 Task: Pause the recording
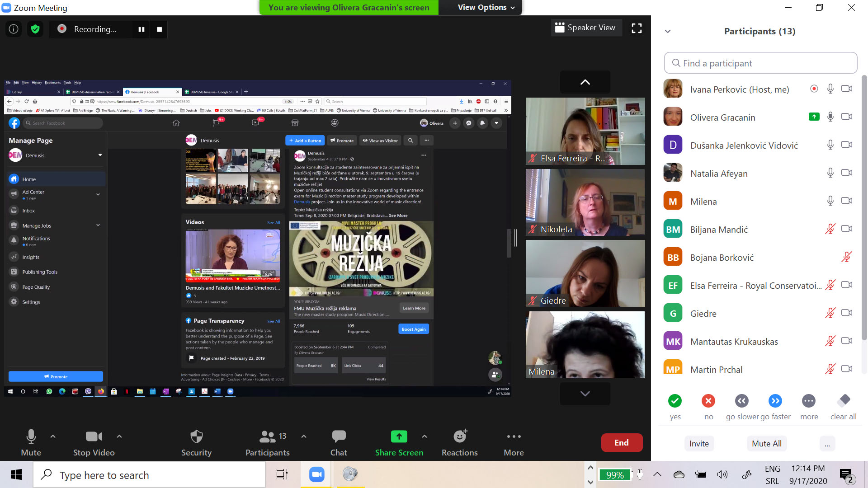tap(142, 29)
